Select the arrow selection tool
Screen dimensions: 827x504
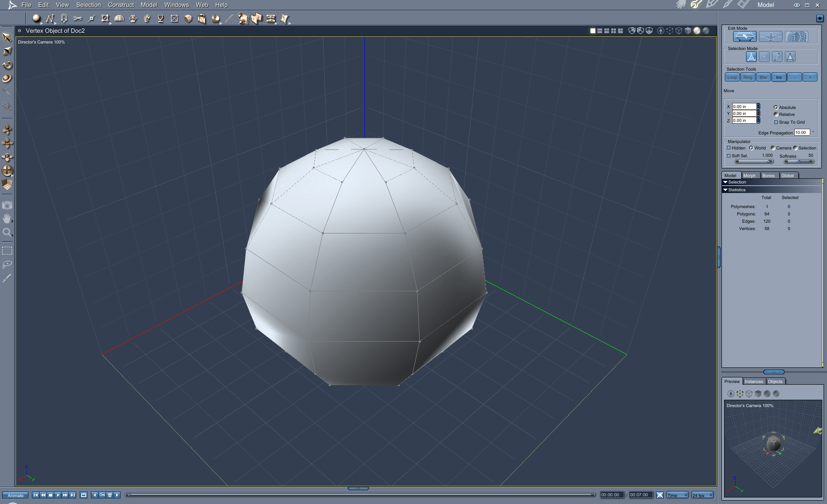[7, 38]
